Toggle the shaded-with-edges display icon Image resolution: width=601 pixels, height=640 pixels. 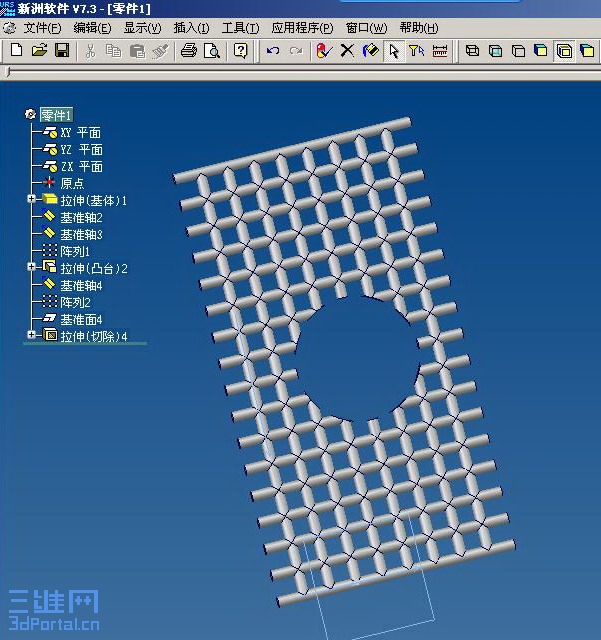(x=564, y=51)
